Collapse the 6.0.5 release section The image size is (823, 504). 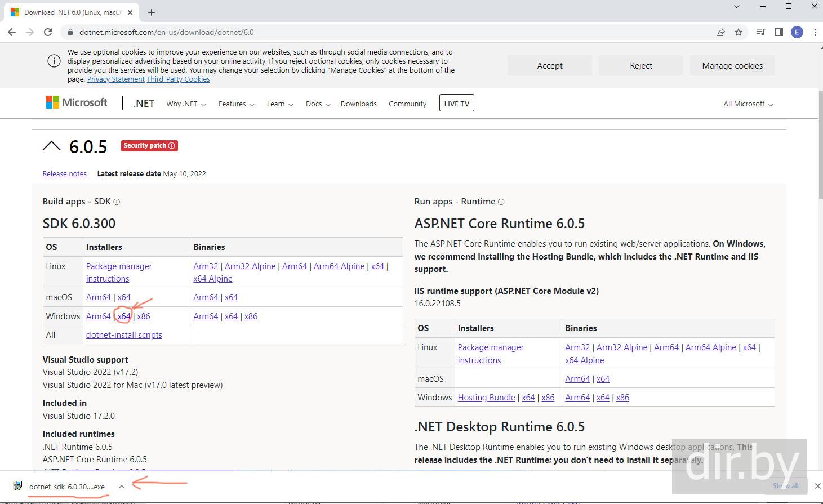click(x=51, y=146)
